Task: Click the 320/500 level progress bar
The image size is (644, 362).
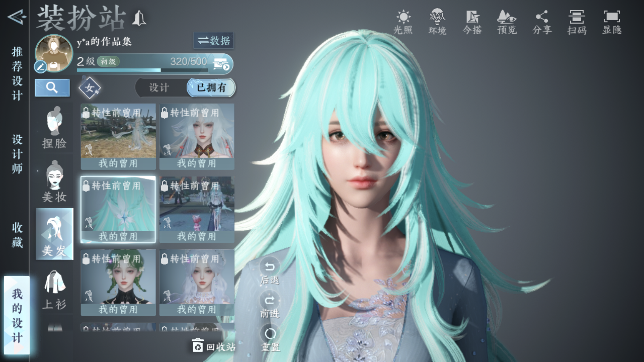Action: [x=142, y=70]
